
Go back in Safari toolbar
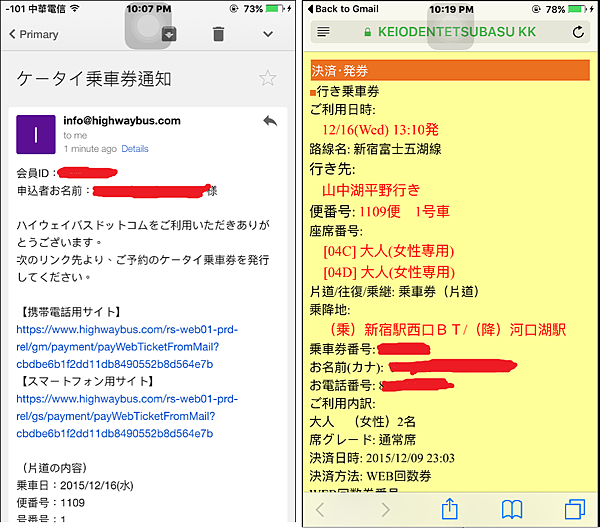tap(320, 510)
